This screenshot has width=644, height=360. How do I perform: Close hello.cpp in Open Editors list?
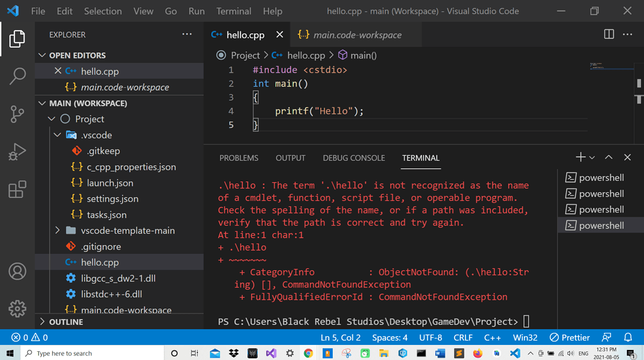coord(58,71)
